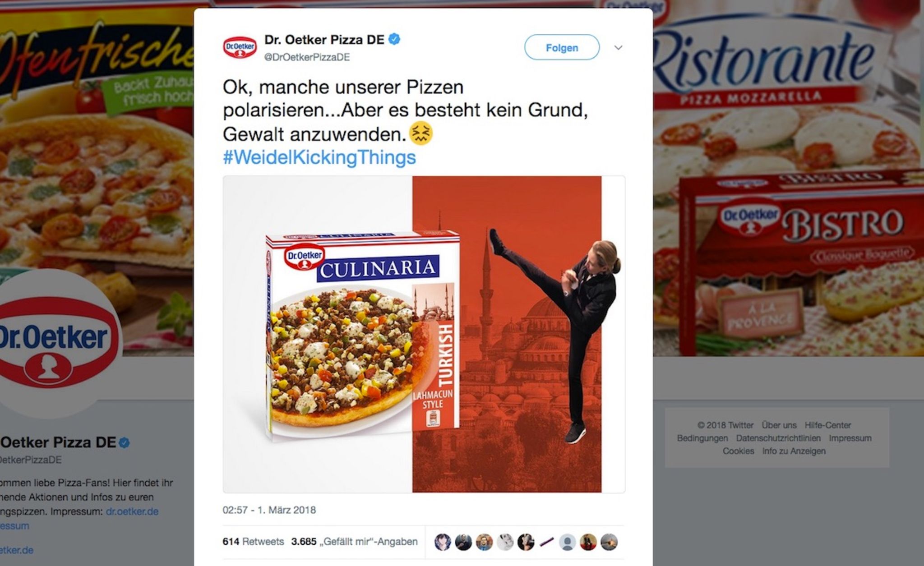Open the tweet options chevron next to Folgen
Viewport: 924px width, 566px height.
pyautogui.click(x=618, y=47)
